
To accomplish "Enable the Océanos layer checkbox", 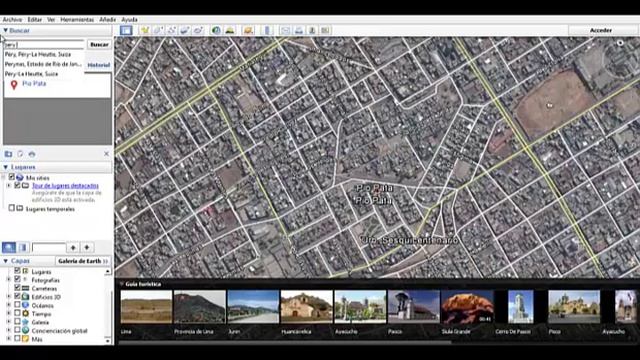I will (x=17, y=305).
